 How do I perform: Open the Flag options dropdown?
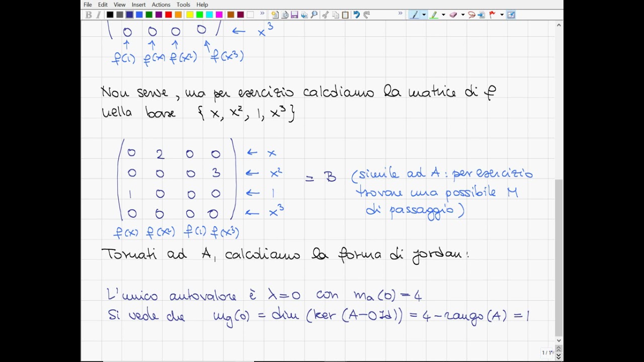coord(502,15)
